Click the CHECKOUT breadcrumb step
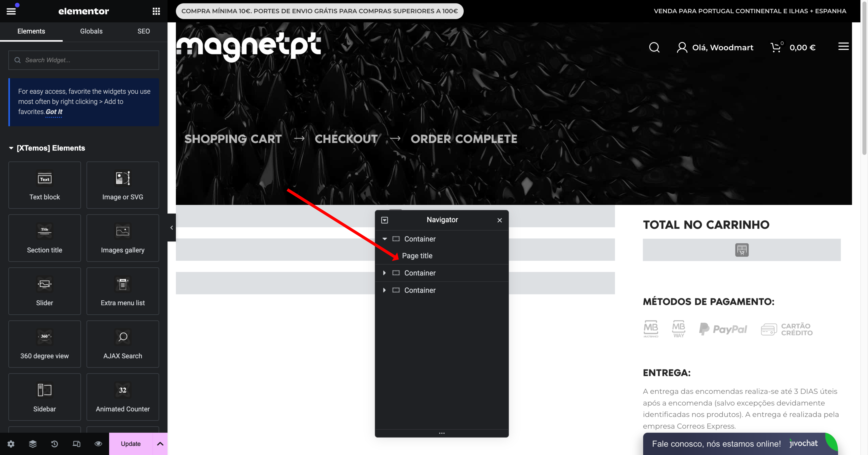Image resolution: width=868 pixels, height=455 pixels. coord(346,139)
